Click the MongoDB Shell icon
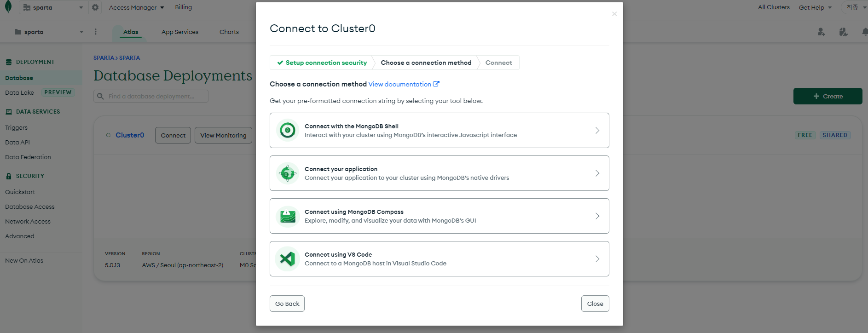The width and height of the screenshot is (868, 333). point(288,130)
